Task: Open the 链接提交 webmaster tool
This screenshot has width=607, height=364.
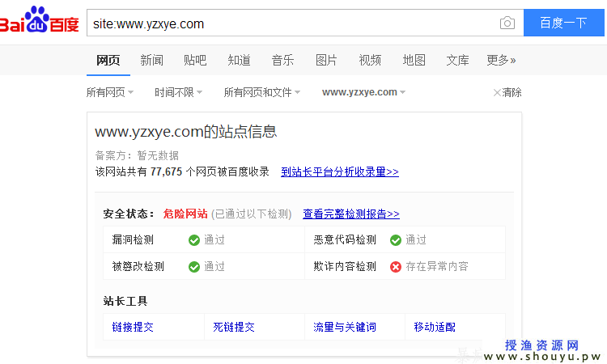Action: 133,328
